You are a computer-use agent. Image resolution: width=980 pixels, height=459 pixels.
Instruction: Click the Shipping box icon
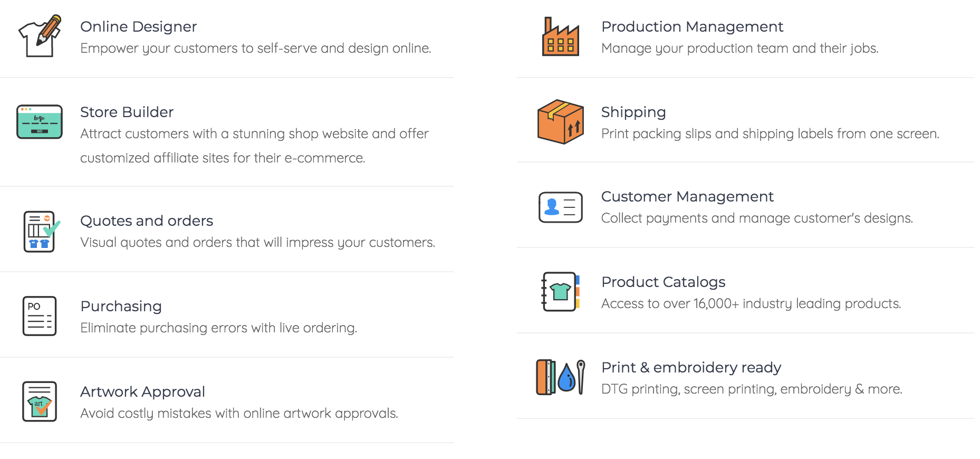560,122
